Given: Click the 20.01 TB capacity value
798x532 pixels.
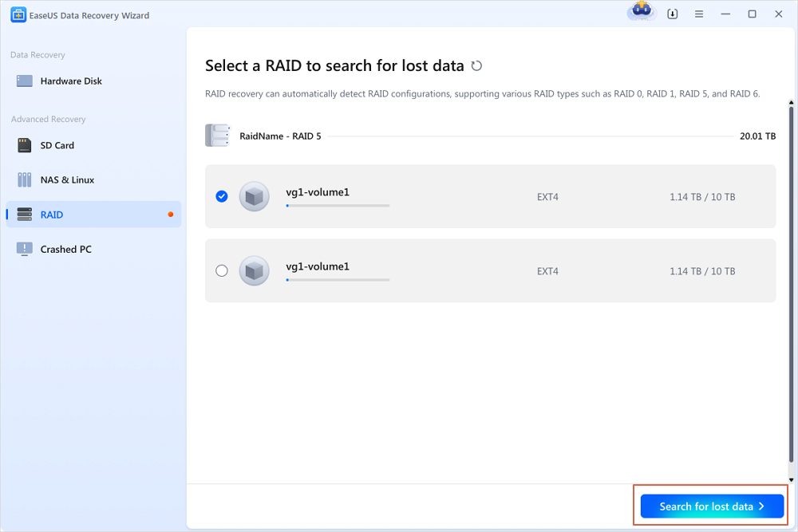Looking at the screenshot, I should click(x=758, y=136).
